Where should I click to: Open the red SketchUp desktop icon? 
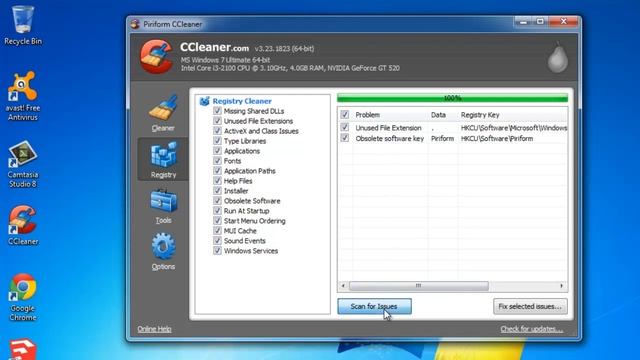tap(23, 349)
